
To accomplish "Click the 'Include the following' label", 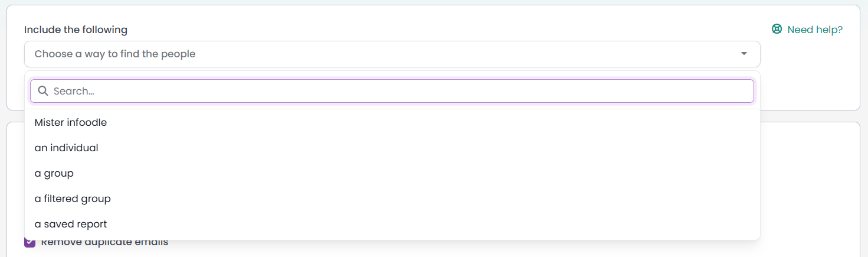I will (76, 30).
